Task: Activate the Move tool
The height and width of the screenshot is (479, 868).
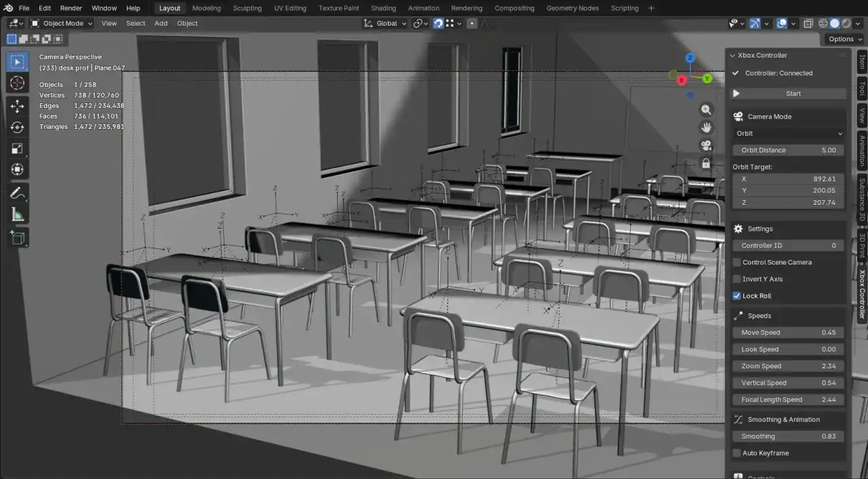Action: click(x=18, y=106)
